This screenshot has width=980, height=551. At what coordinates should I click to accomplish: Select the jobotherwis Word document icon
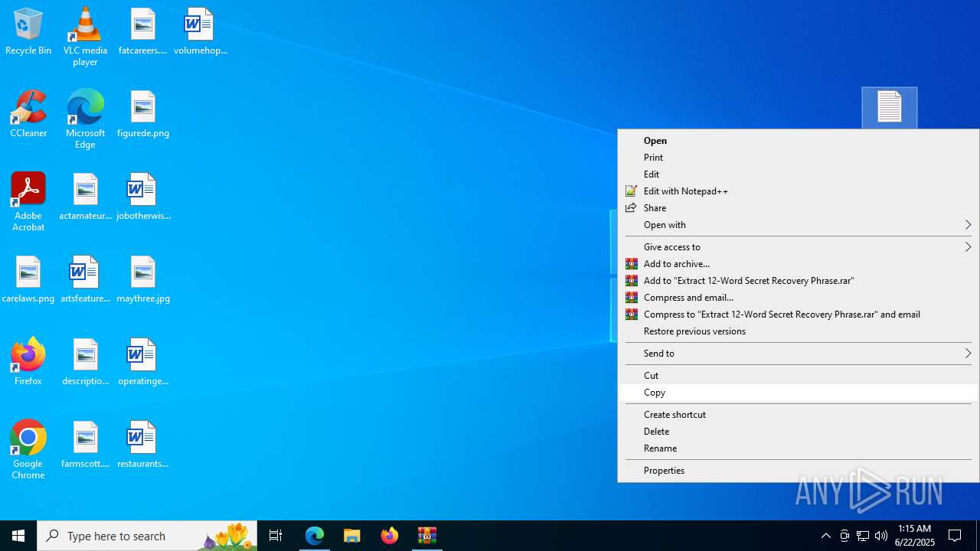(143, 197)
